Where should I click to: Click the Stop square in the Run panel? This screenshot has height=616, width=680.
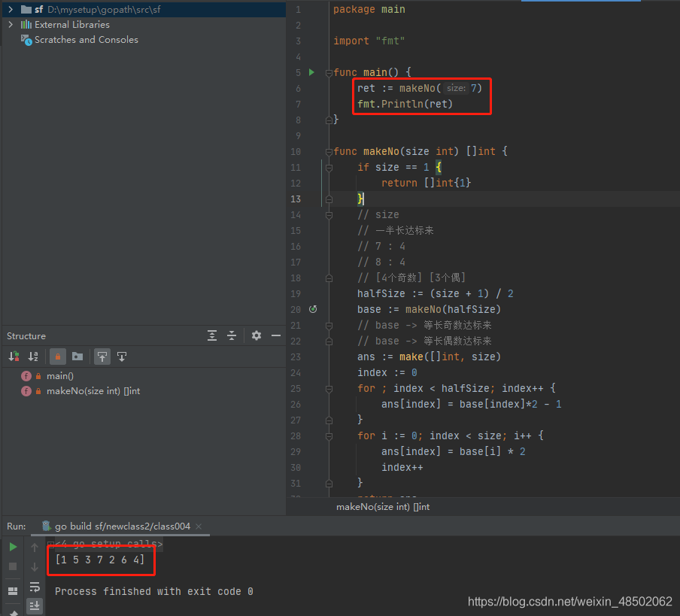click(13, 566)
